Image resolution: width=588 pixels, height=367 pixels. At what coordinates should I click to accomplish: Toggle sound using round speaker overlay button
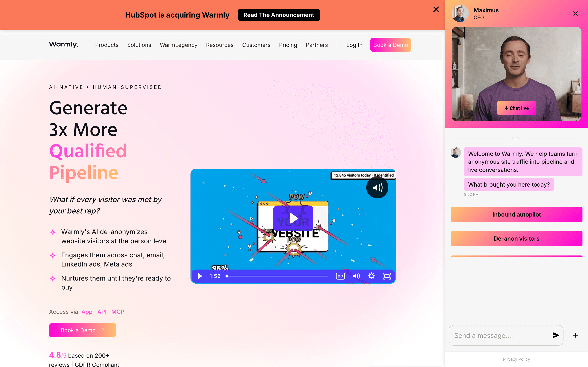pyautogui.click(x=377, y=187)
